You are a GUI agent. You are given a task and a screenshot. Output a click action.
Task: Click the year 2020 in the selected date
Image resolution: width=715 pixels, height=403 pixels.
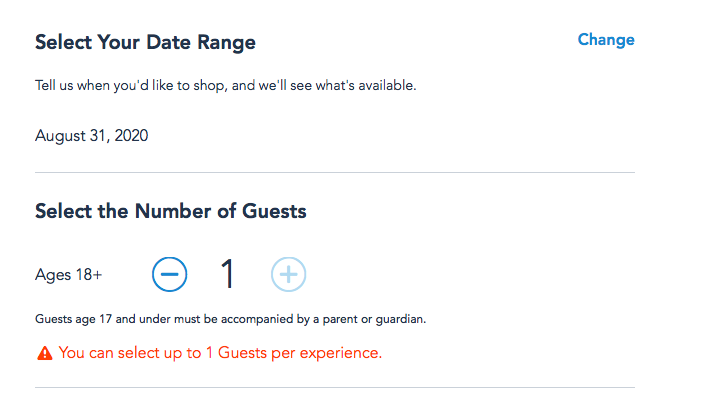(129, 135)
